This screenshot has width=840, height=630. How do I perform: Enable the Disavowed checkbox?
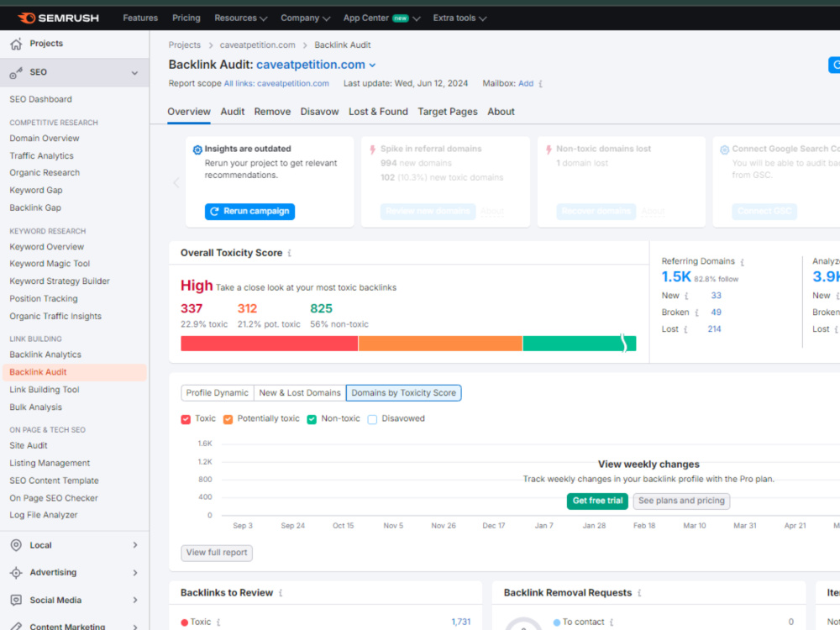pyautogui.click(x=372, y=419)
